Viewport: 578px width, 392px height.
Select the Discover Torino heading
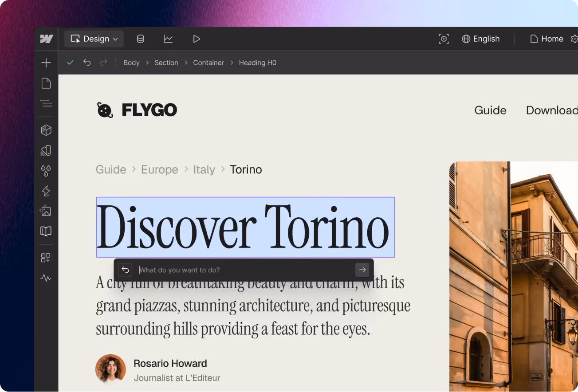tap(245, 227)
